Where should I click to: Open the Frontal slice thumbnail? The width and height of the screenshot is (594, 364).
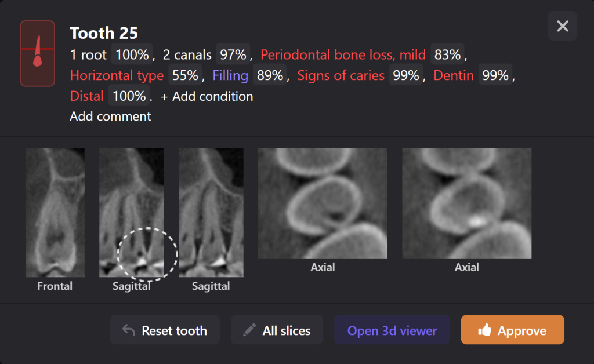click(55, 212)
